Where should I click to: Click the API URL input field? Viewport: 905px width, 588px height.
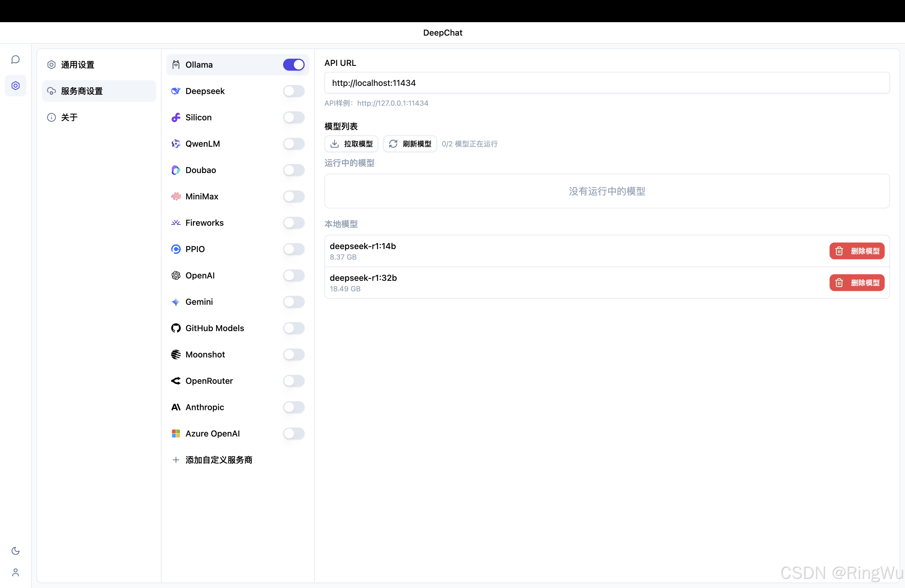tap(607, 83)
